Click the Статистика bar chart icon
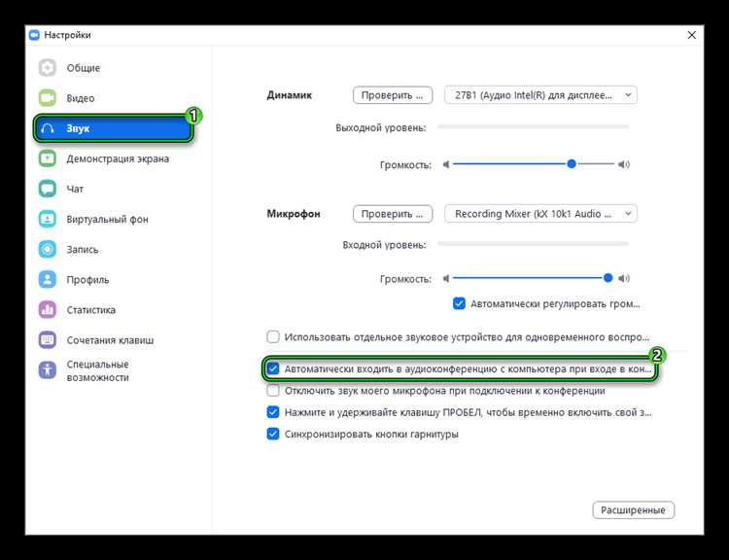The image size is (729, 560). pyautogui.click(x=48, y=310)
